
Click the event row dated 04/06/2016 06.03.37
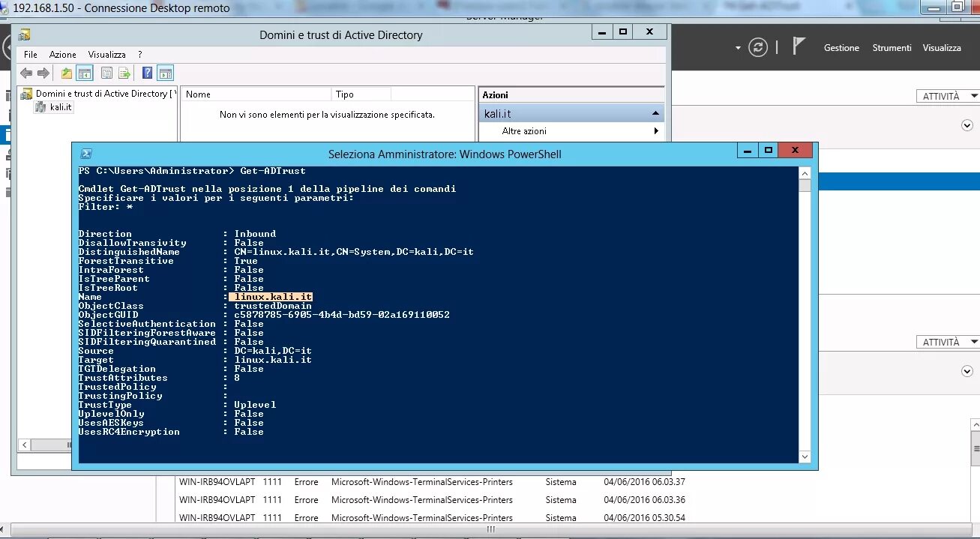click(x=432, y=482)
